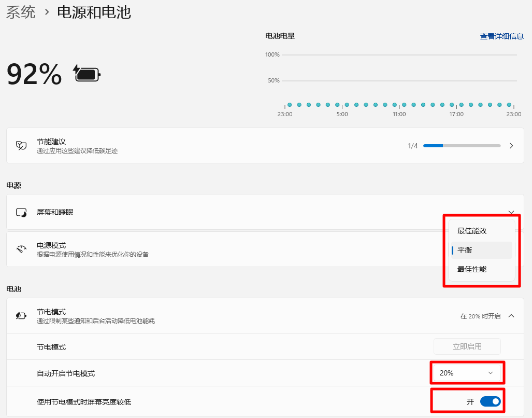Viewport: 532px width, 418px height.
Task: Click the 节能建议 progress bar
Action: (x=462, y=146)
